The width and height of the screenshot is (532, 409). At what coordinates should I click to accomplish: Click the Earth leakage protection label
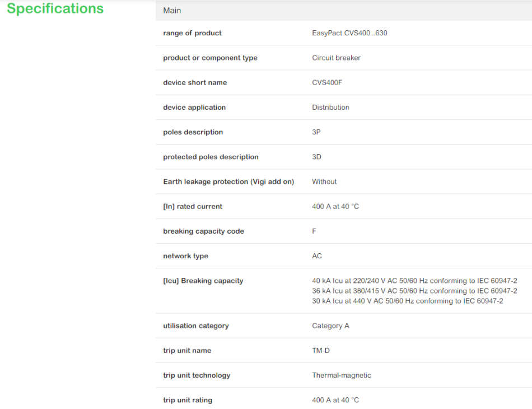228,182
